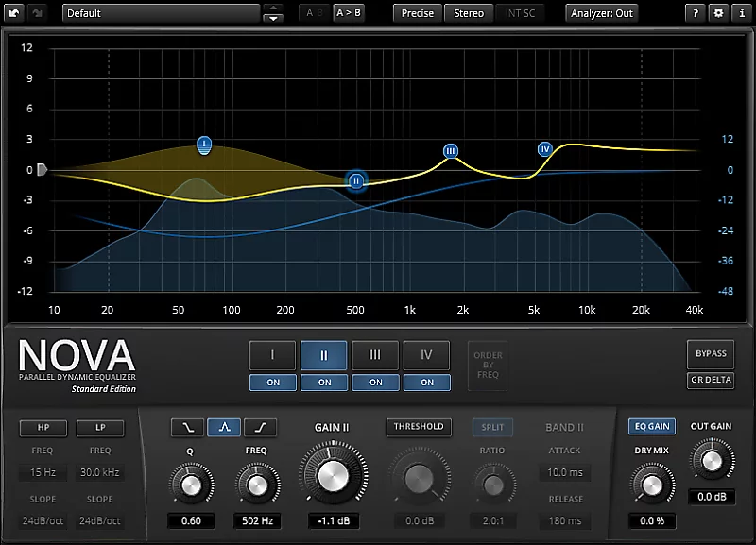Toggle the EQ GAIN button
The width and height of the screenshot is (756, 545).
pos(652,426)
